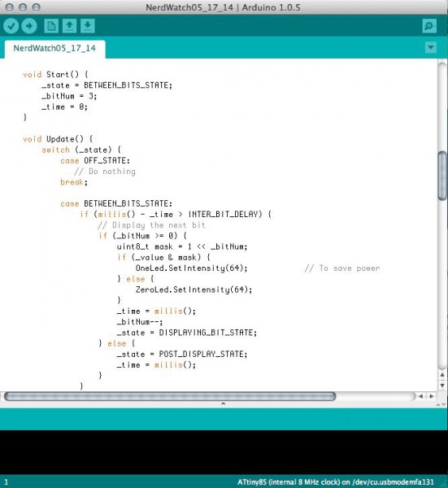Click the window title bar text

pyautogui.click(x=223, y=7)
